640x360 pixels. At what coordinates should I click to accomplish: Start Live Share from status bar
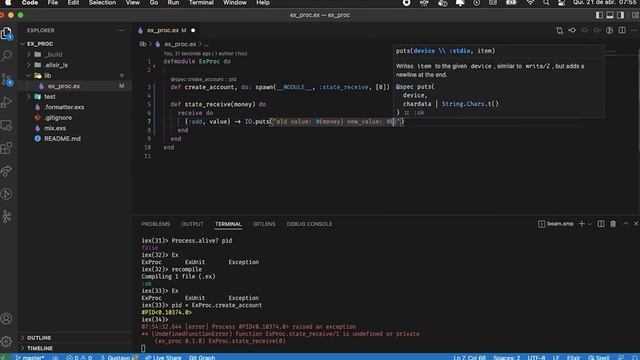point(163,357)
